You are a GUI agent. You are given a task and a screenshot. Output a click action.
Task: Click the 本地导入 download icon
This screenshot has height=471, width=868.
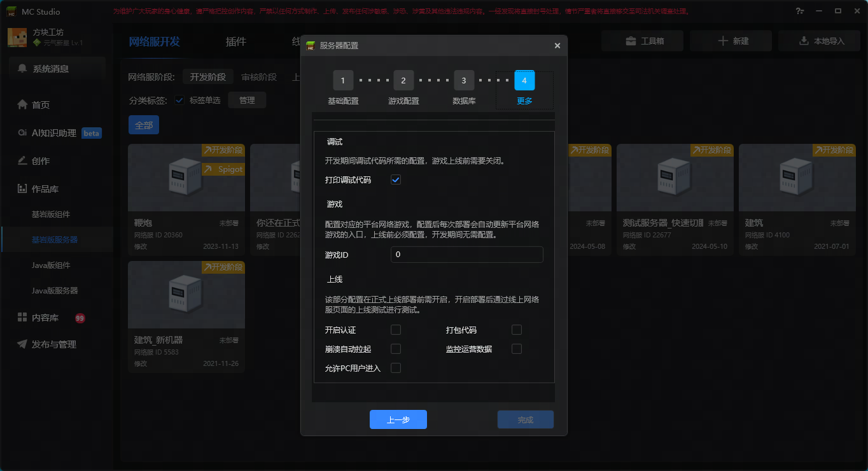[804, 41]
